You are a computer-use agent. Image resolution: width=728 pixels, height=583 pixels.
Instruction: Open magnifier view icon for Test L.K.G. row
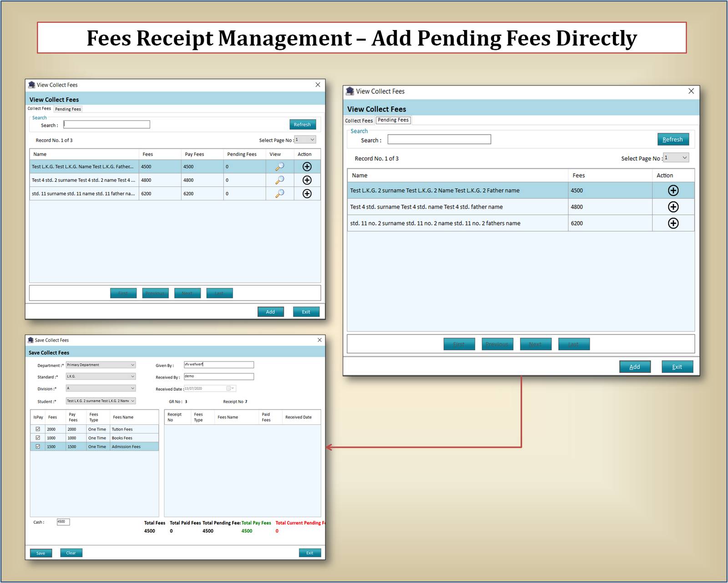(279, 166)
